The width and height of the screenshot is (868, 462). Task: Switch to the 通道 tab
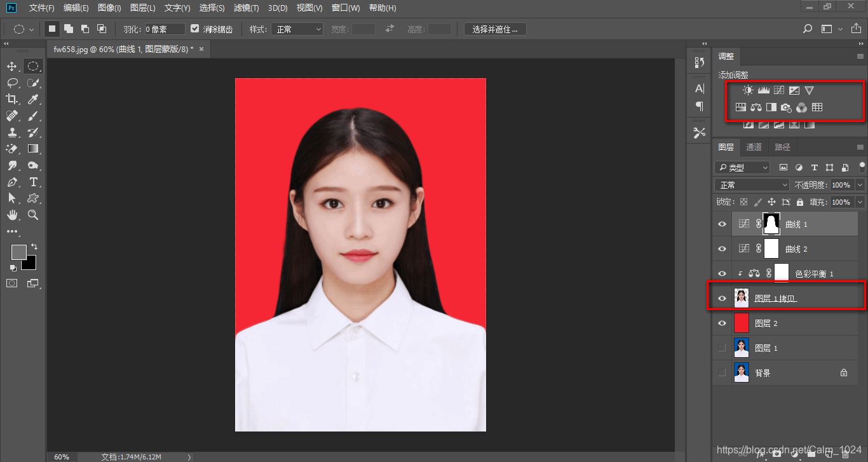tap(754, 147)
